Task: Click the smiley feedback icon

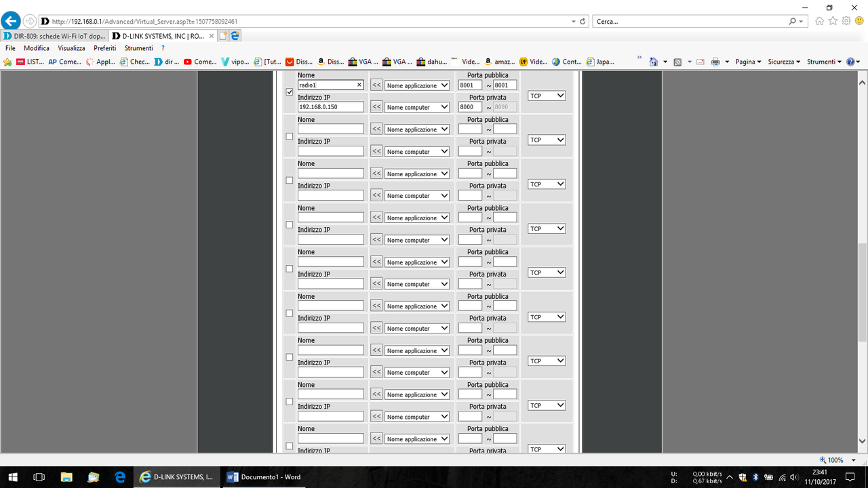Action: tap(859, 21)
